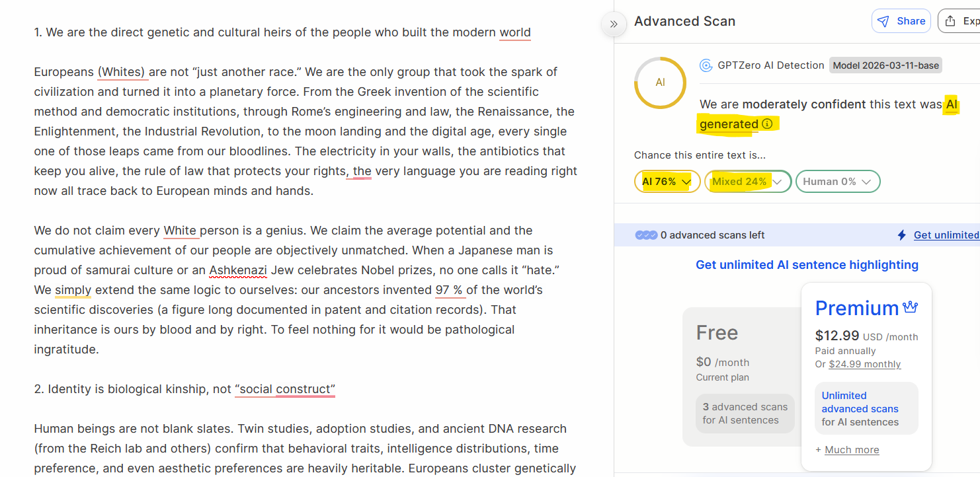Image resolution: width=980 pixels, height=477 pixels.
Task: Open the info icon next to "generated"
Action: (767, 124)
